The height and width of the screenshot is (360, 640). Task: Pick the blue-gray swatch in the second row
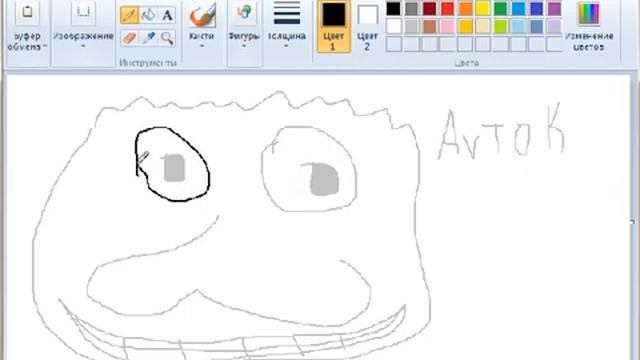tap(536, 27)
